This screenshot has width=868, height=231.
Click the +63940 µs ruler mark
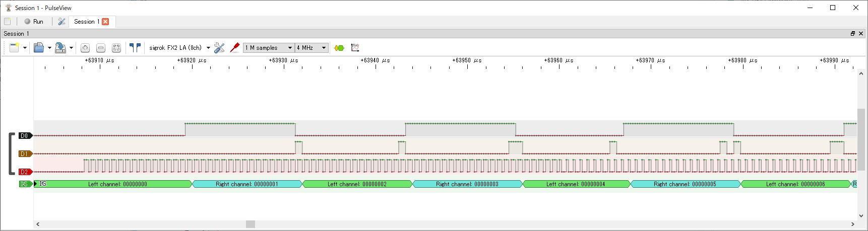375,60
